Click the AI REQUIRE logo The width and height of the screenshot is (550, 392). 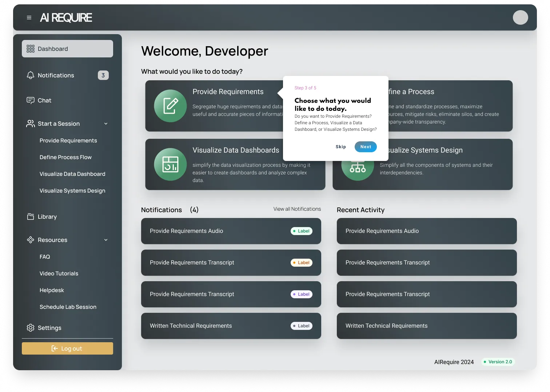[66, 17]
